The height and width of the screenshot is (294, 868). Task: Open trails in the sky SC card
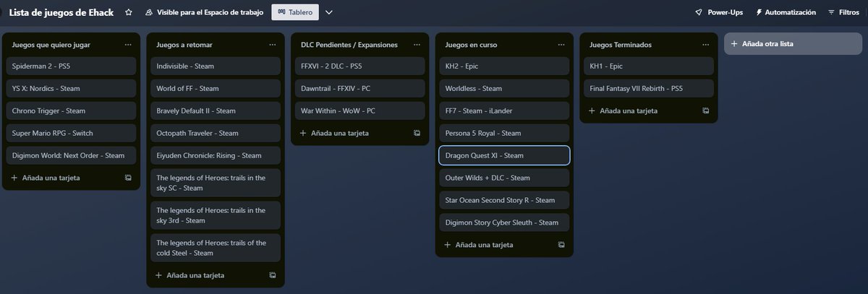(216, 183)
